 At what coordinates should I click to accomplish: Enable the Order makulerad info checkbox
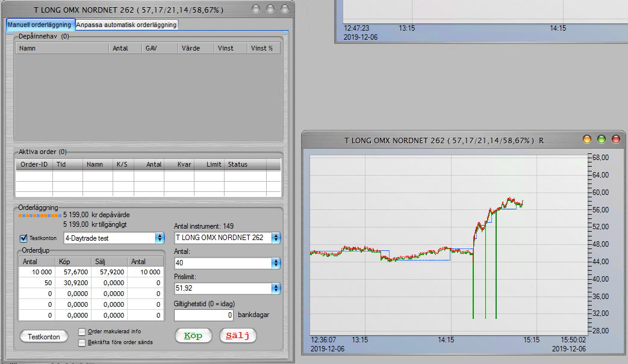(x=82, y=332)
